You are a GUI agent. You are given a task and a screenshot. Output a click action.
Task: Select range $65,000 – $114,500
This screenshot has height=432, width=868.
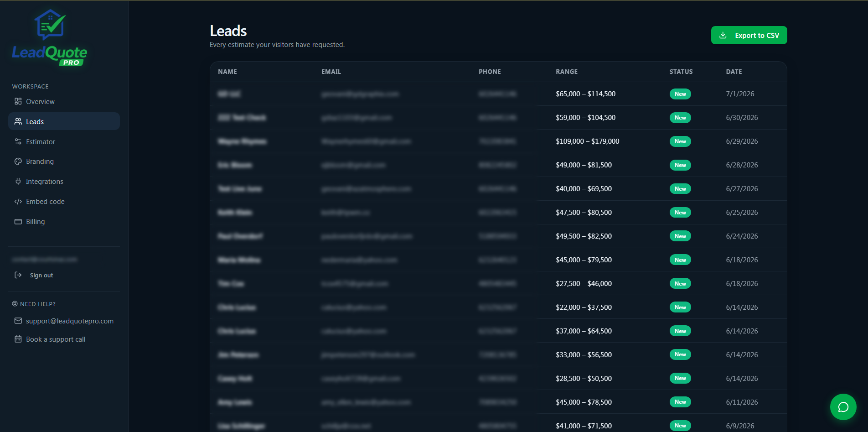click(585, 94)
